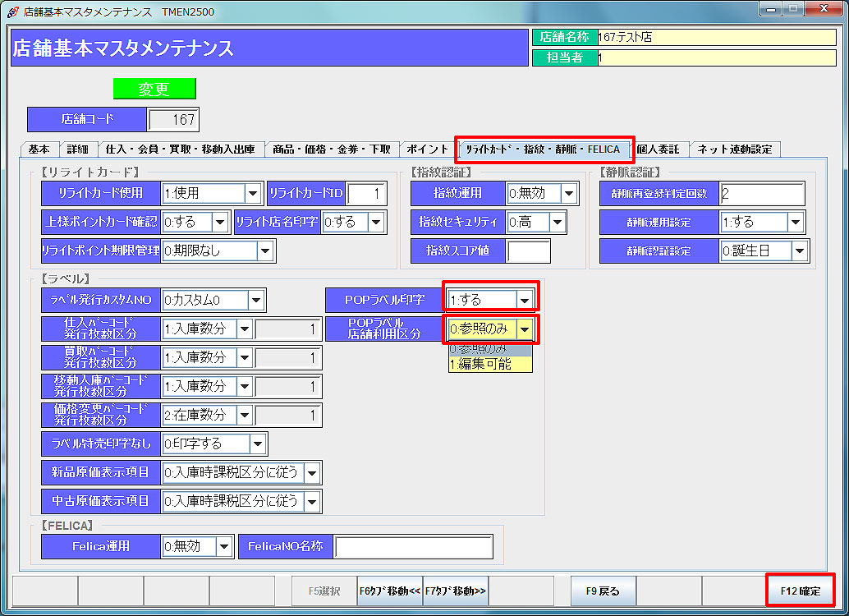Open the ポイント tab

coord(428,149)
